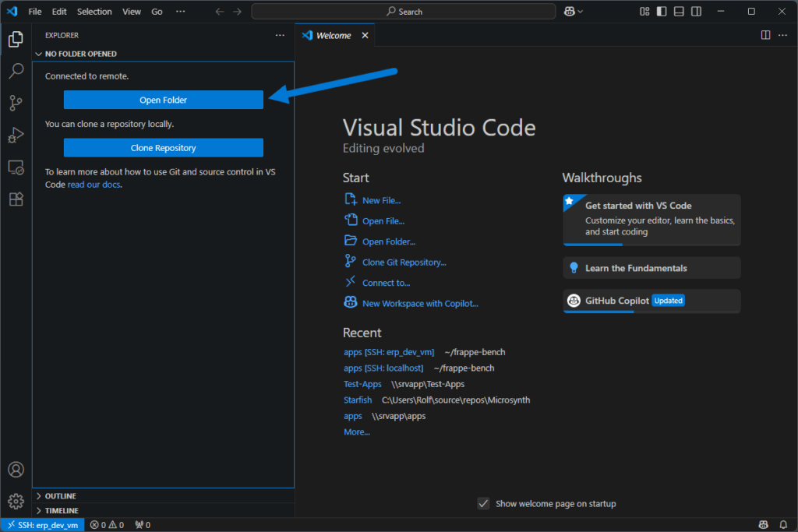Open the Explorer view in activity bar
The width and height of the screenshot is (798, 532).
[16, 39]
